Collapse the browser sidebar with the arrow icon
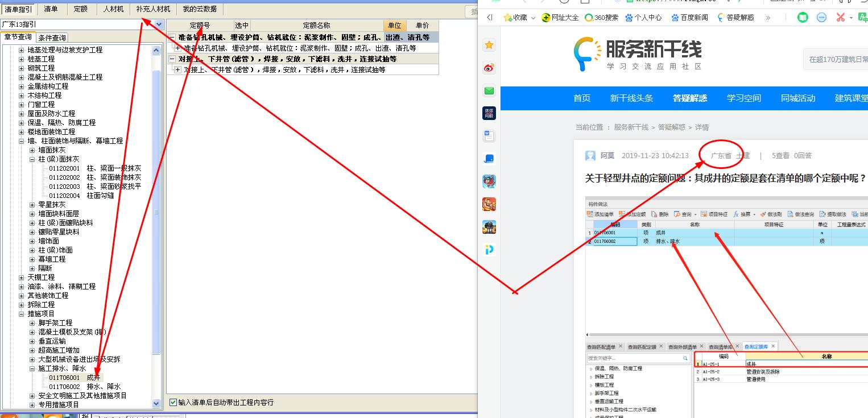868x418 pixels. coord(490,18)
